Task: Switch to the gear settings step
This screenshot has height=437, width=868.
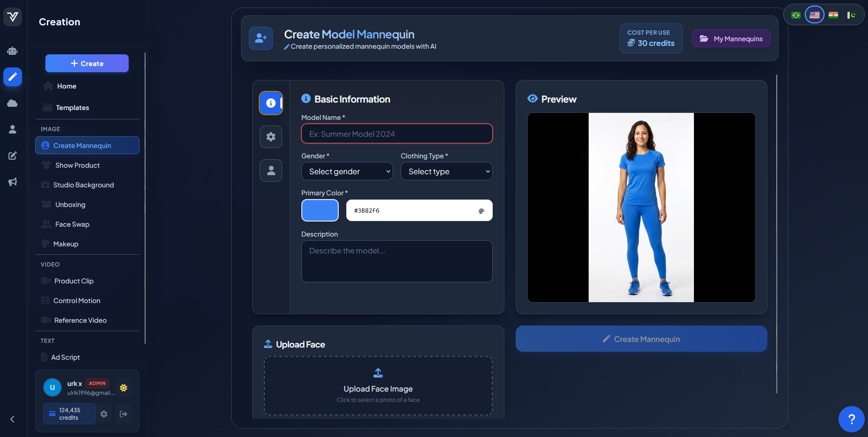Action: [271, 137]
